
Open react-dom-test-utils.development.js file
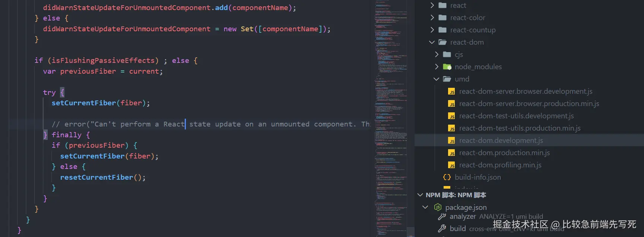coord(516,116)
